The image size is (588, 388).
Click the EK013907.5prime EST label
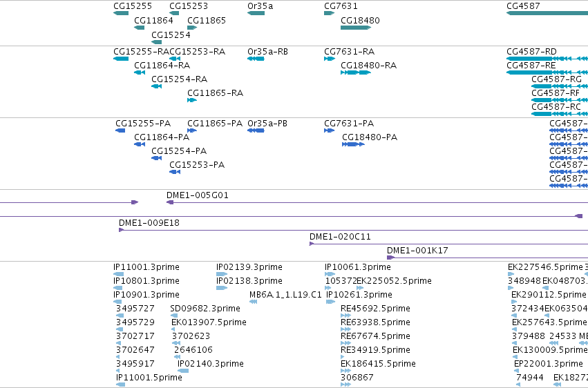(209, 322)
